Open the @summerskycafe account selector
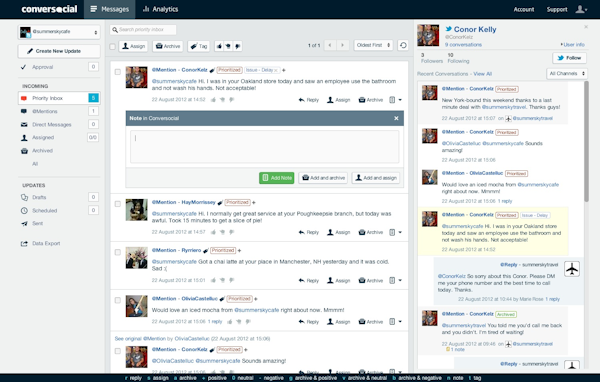Screen dimensions: 600x382 tap(59, 32)
